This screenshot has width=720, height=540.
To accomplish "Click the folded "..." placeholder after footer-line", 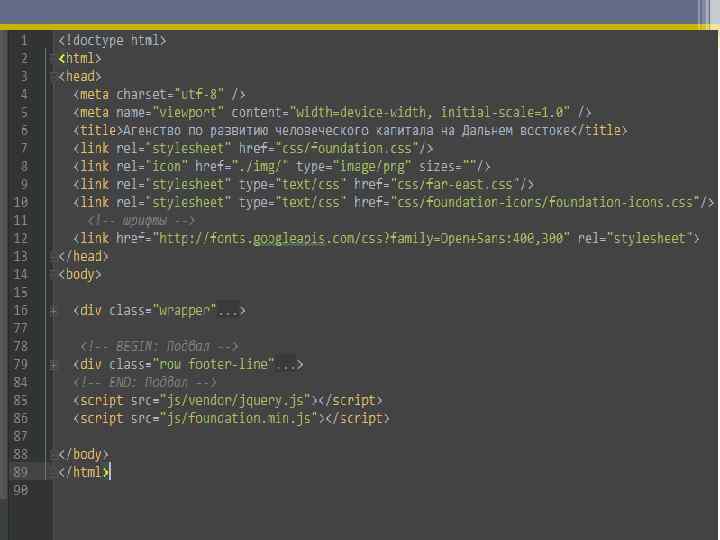I will (286, 365).
